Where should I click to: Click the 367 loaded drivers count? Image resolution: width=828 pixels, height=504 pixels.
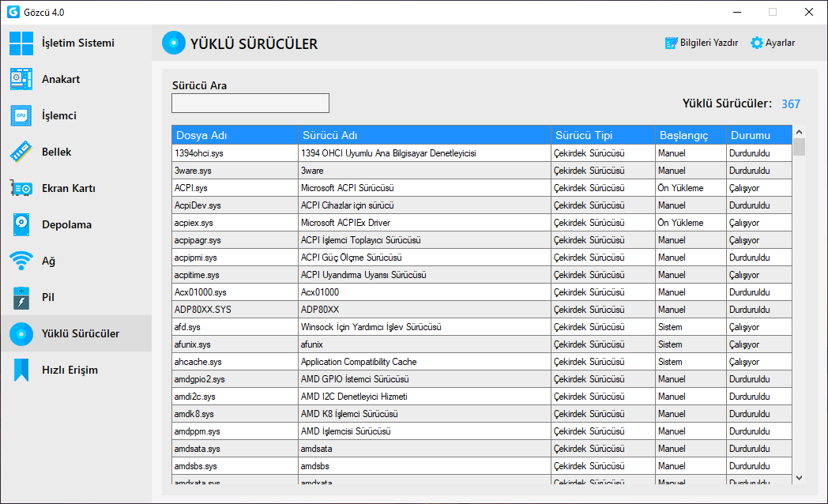(x=791, y=104)
